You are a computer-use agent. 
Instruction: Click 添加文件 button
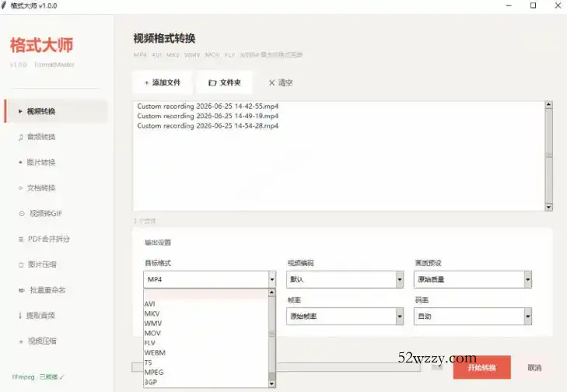coord(163,82)
